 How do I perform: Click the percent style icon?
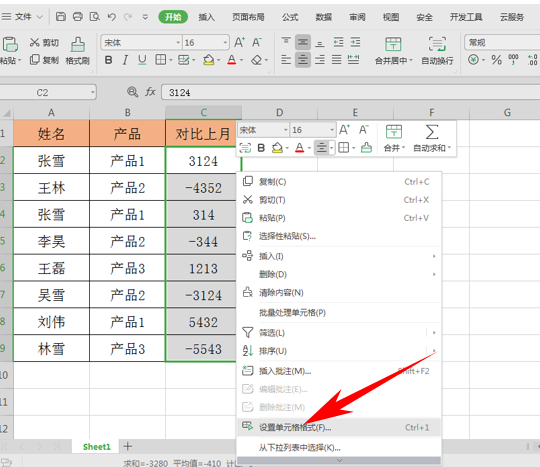[x=496, y=60]
